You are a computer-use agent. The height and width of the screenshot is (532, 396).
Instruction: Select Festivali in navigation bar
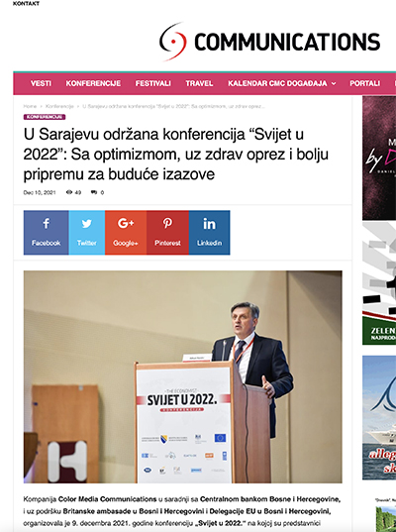(152, 83)
